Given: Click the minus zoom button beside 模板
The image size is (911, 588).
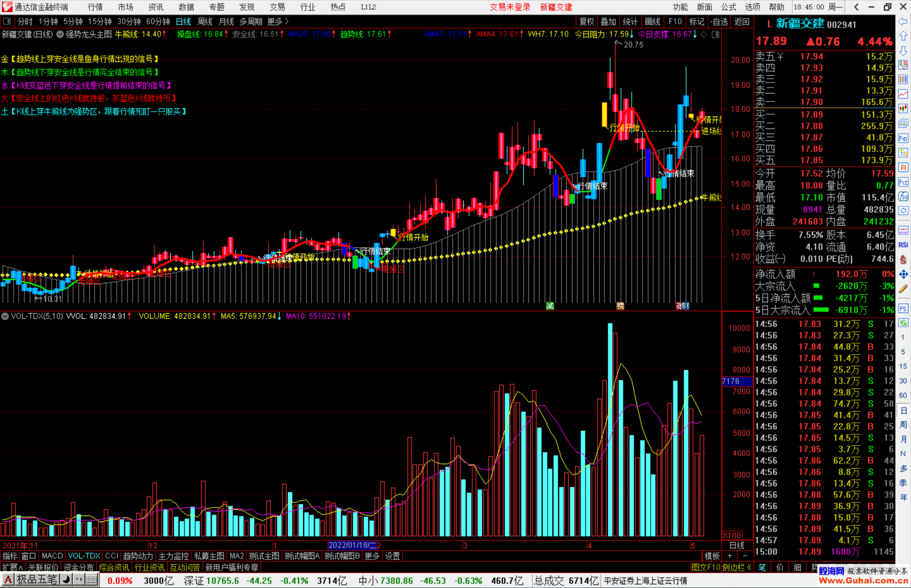Looking at the screenshot, I should coord(745,556).
